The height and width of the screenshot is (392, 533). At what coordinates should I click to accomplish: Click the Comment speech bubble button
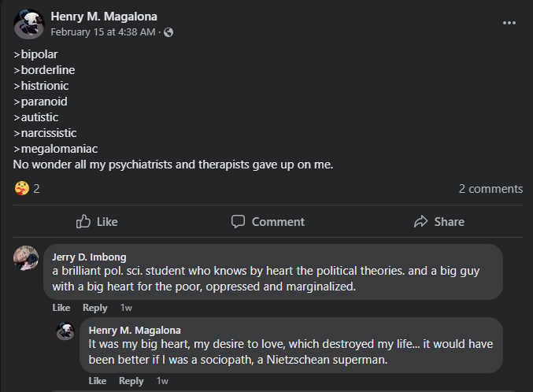pos(268,222)
